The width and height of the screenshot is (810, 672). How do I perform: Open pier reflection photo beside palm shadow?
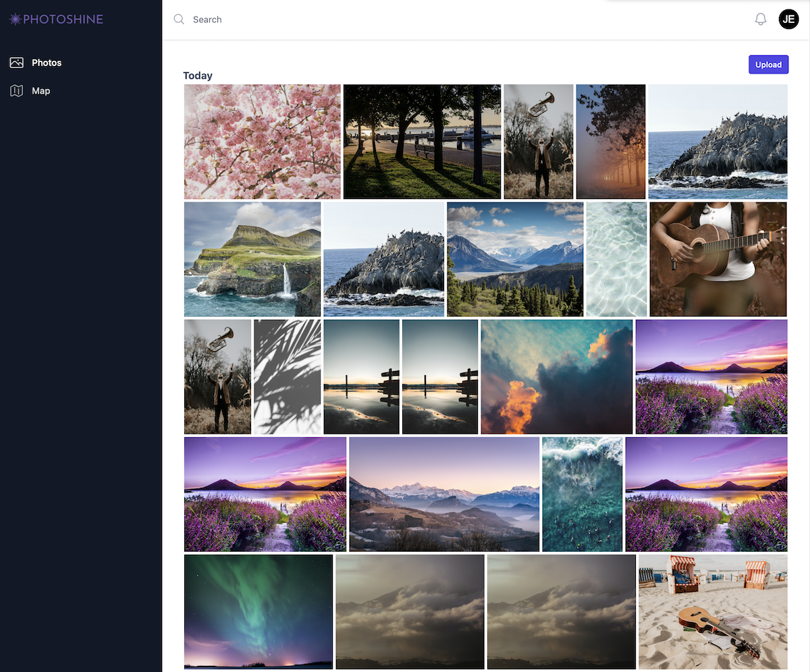(362, 376)
